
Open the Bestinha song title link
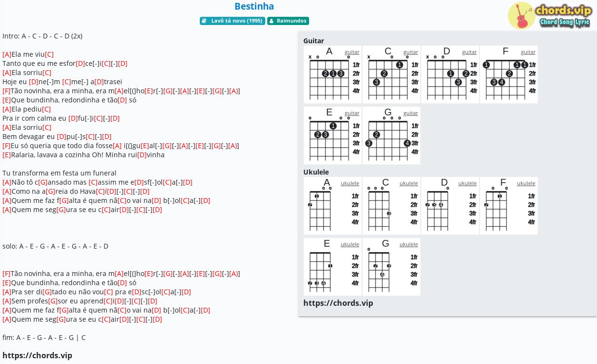(254, 6)
